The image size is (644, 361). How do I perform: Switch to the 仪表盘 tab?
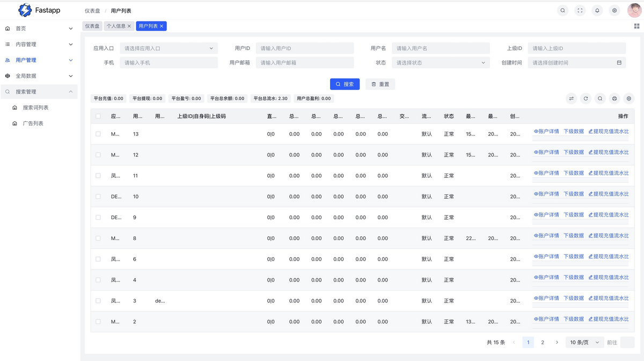pos(92,26)
